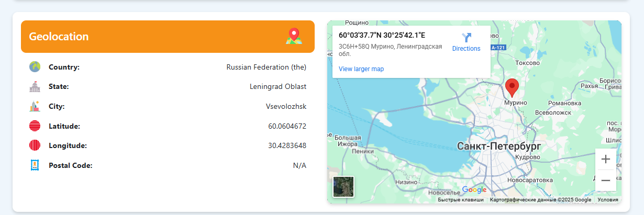Click the Country: label
Viewport: 644px width, 215px height.
[64, 67]
